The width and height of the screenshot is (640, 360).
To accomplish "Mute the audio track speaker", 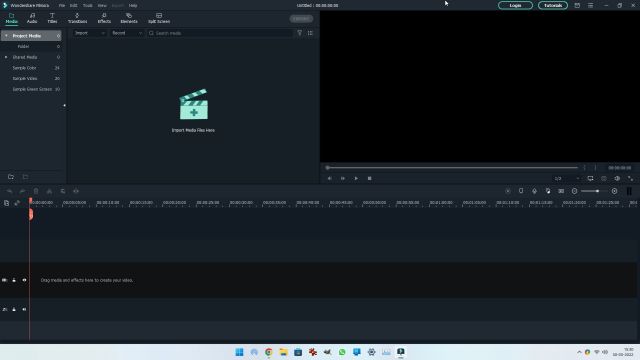I will tap(24, 309).
